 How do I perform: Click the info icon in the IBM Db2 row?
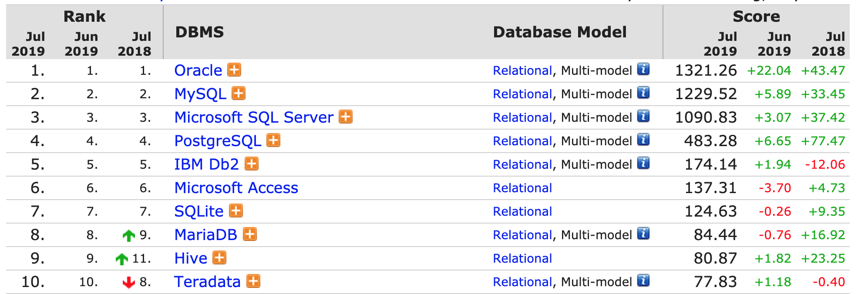click(x=643, y=163)
